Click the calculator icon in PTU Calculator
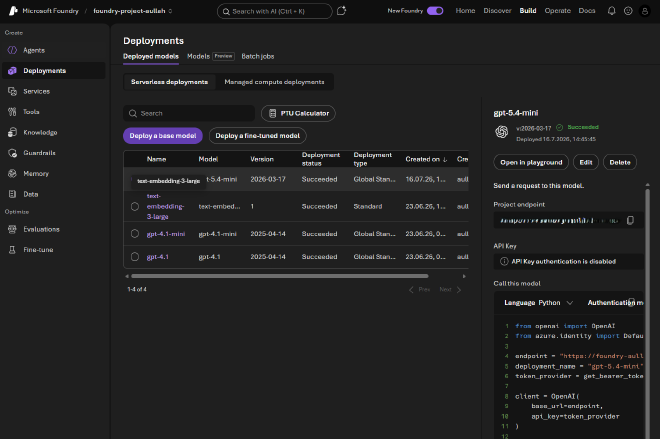 [x=272, y=113]
